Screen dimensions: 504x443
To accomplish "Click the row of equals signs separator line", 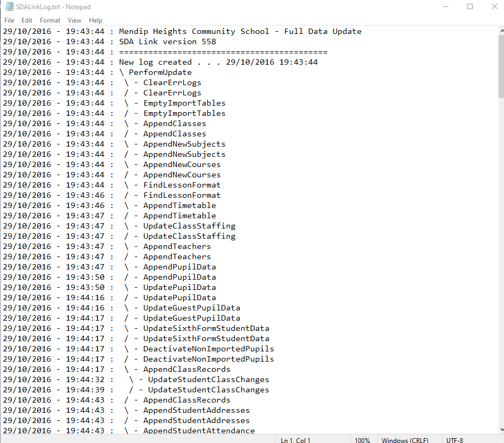I will (x=223, y=52).
